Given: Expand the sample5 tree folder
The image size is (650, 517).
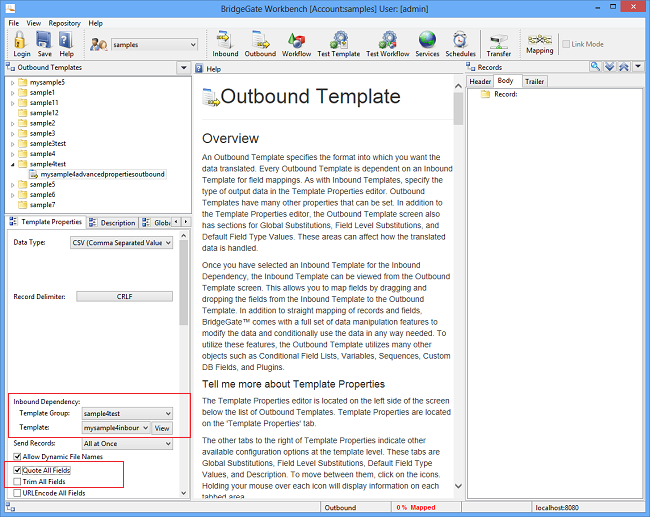Looking at the screenshot, I should tap(12, 185).
